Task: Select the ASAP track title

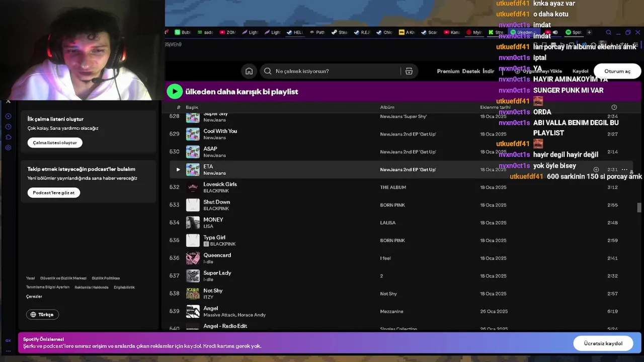Action: coord(210,149)
